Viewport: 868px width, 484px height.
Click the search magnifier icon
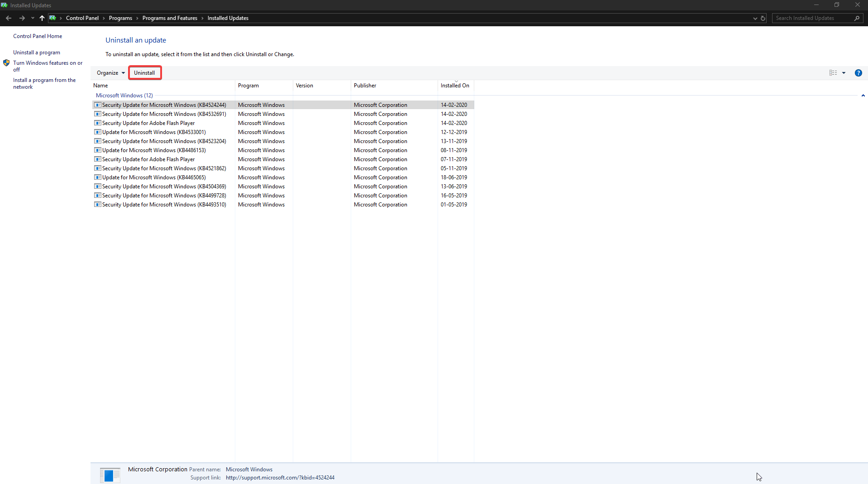(x=857, y=18)
